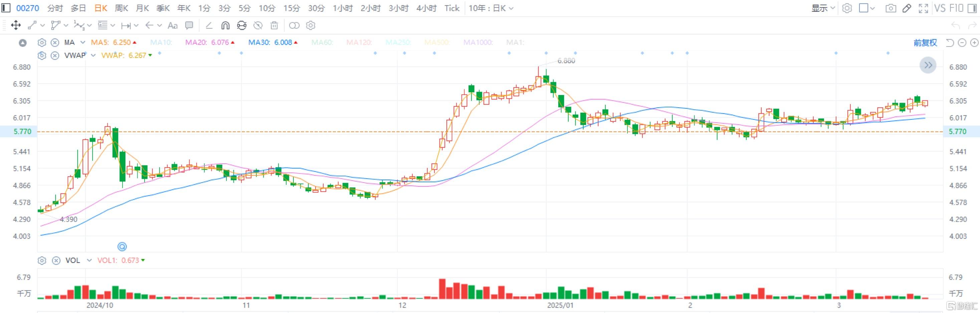Expand the VWAP indicator dropdown
The width and height of the screenshot is (980, 313).
[x=93, y=56]
